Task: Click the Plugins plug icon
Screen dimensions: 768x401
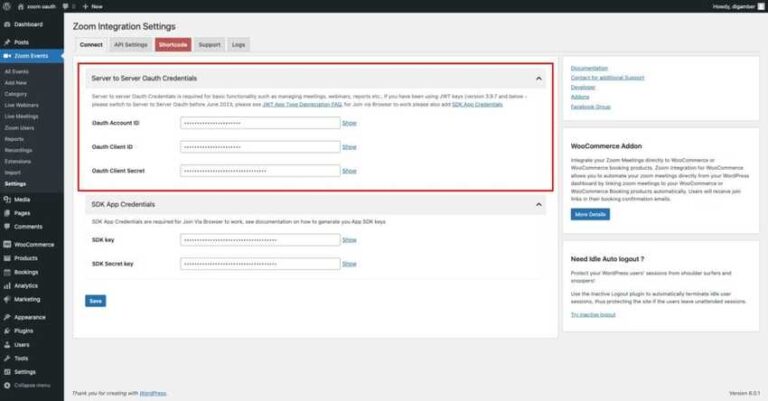Action: click(7, 331)
